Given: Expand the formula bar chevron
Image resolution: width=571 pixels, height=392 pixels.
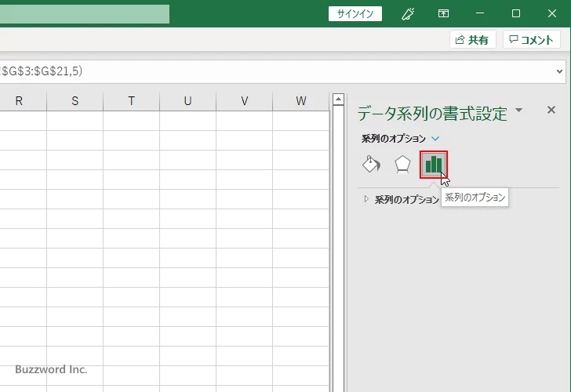Looking at the screenshot, I should (x=559, y=71).
